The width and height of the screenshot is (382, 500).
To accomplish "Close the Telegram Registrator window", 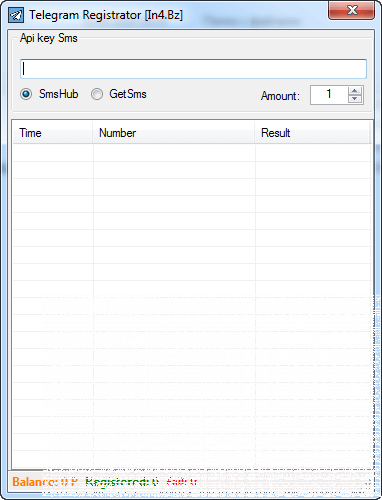I will [x=352, y=10].
